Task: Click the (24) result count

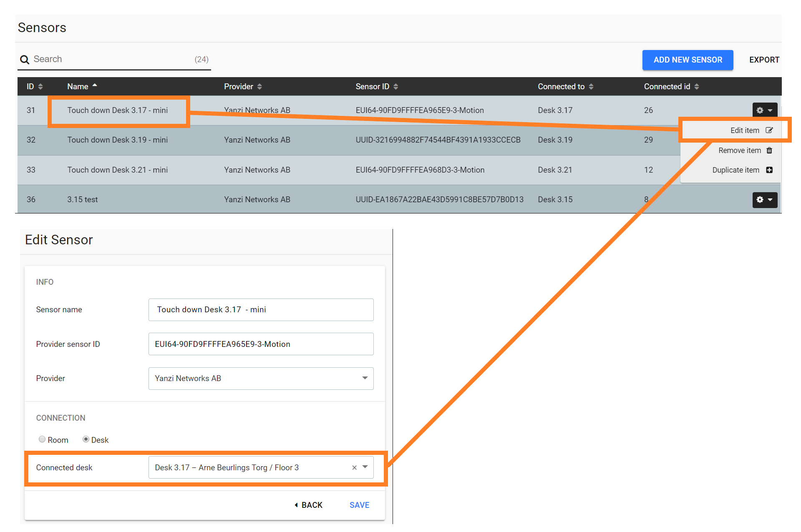Action: 202,59
